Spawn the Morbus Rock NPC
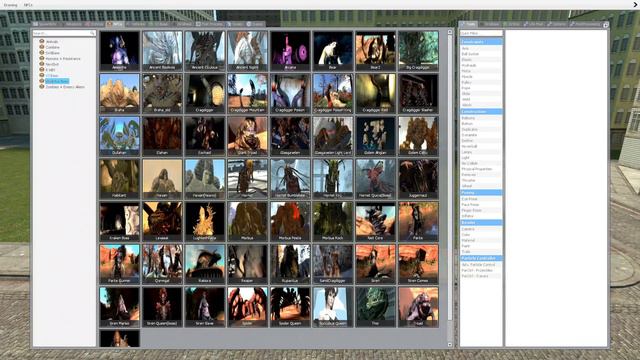The image size is (640, 360). (x=333, y=221)
